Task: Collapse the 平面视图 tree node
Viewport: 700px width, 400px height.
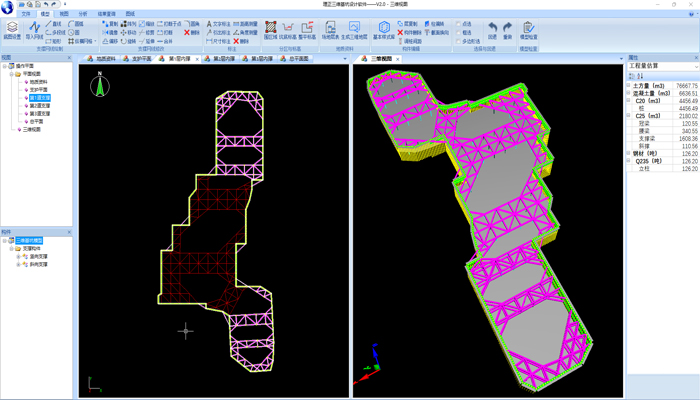Action: pyautogui.click(x=13, y=74)
